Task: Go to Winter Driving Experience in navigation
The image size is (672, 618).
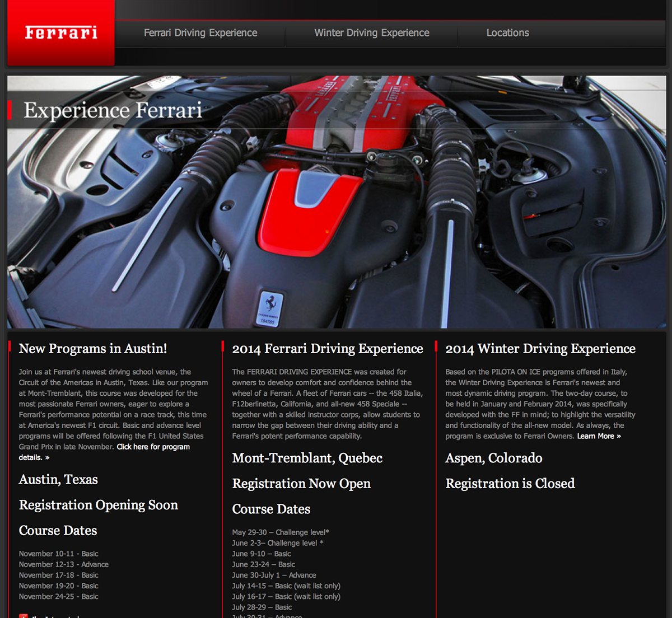Action: [372, 33]
